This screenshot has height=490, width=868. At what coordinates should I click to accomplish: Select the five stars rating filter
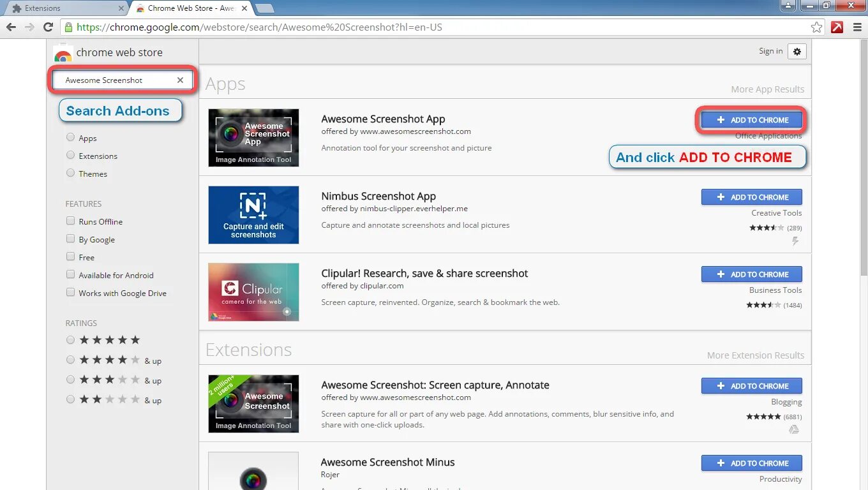[x=70, y=340]
